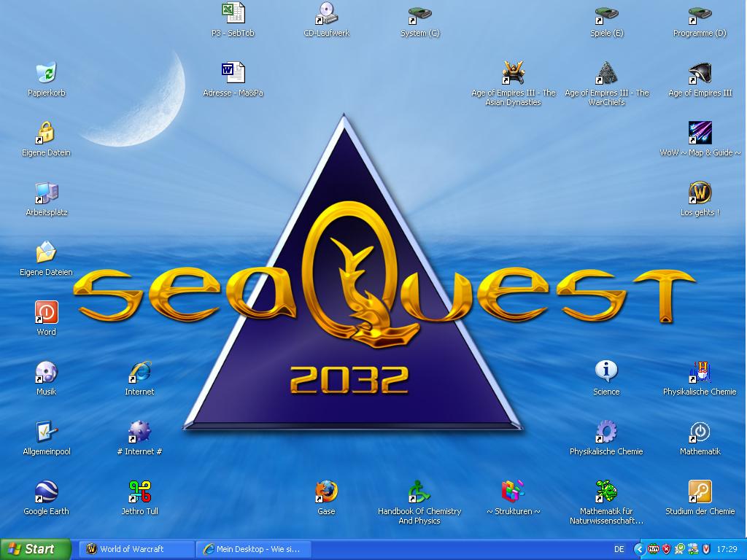Select the ~ Strukturen ~ desktop icon

(x=513, y=492)
